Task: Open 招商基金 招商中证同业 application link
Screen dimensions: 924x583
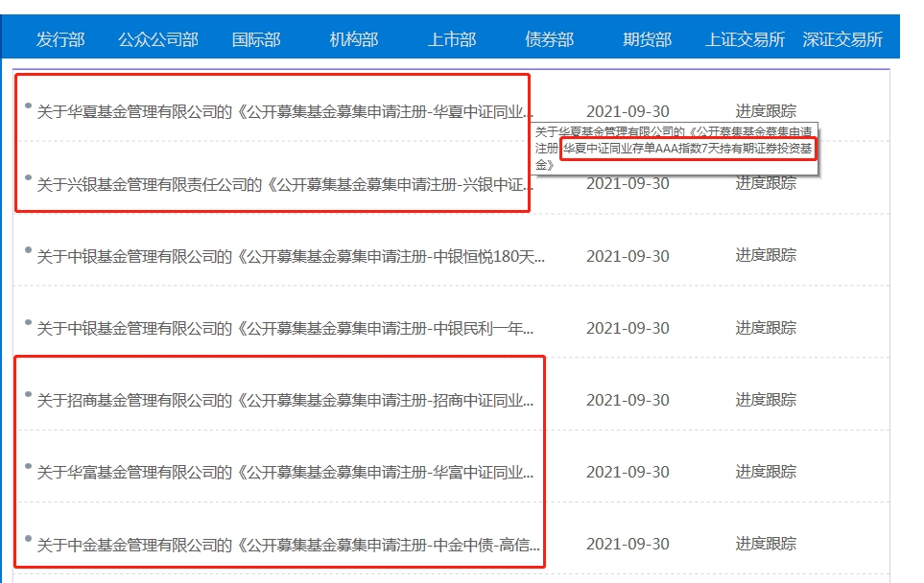Action: click(285, 401)
